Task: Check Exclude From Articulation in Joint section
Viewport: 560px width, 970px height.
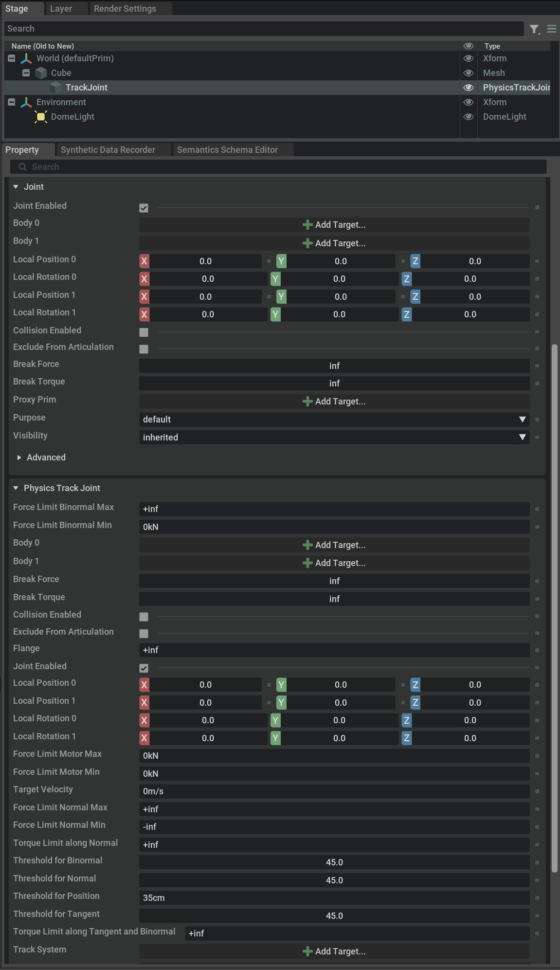Action: 144,349
